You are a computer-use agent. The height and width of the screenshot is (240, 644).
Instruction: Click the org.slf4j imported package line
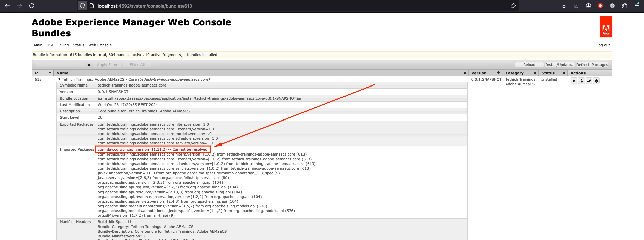pos(136,215)
